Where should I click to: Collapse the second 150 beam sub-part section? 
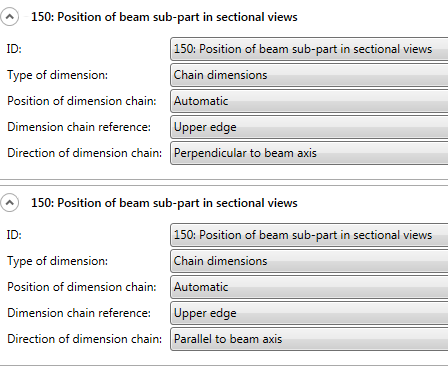point(10,203)
